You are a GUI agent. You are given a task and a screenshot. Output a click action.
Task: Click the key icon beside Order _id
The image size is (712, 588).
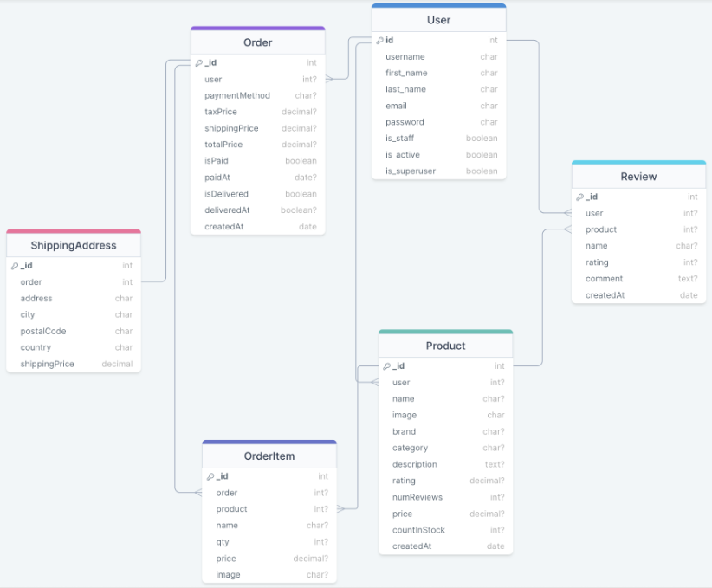(x=198, y=63)
